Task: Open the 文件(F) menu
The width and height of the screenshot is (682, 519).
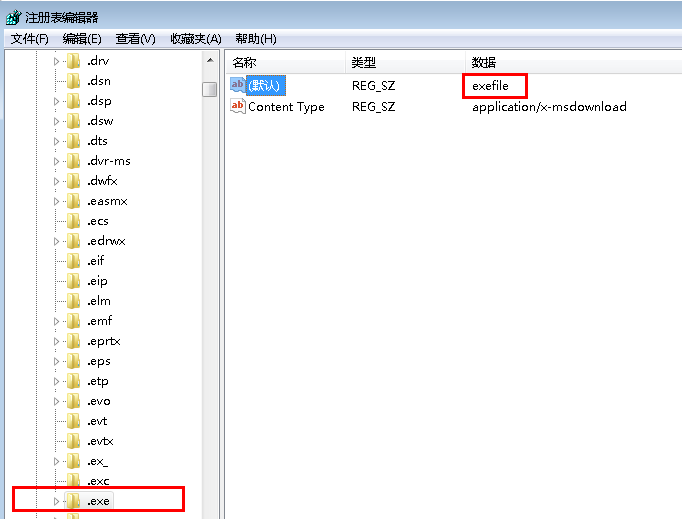Action: click(x=30, y=39)
